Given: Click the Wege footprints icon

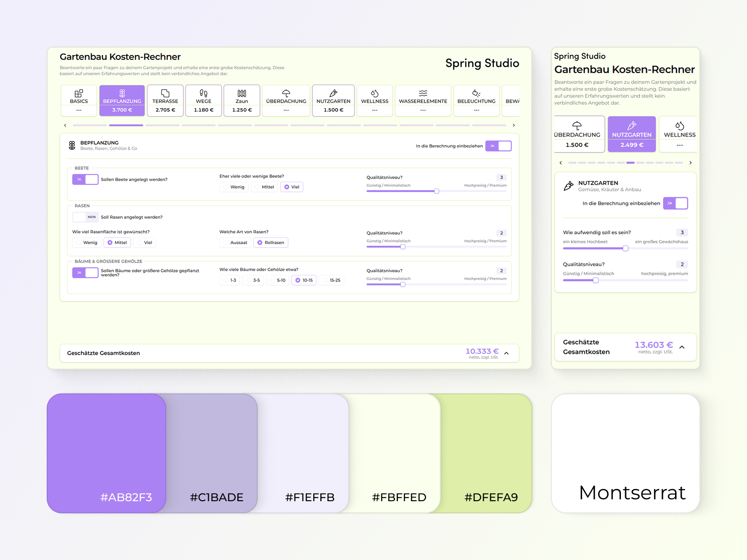Looking at the screenshot, I should 204,93.
